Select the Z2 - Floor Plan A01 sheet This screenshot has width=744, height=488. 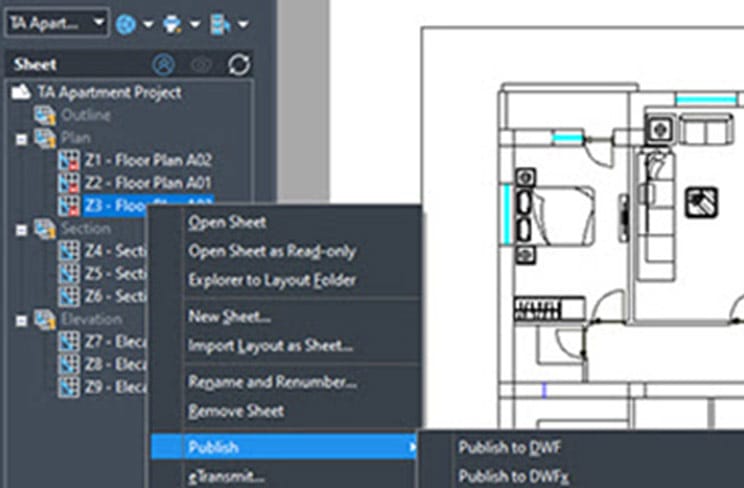(x=150, y=183)
